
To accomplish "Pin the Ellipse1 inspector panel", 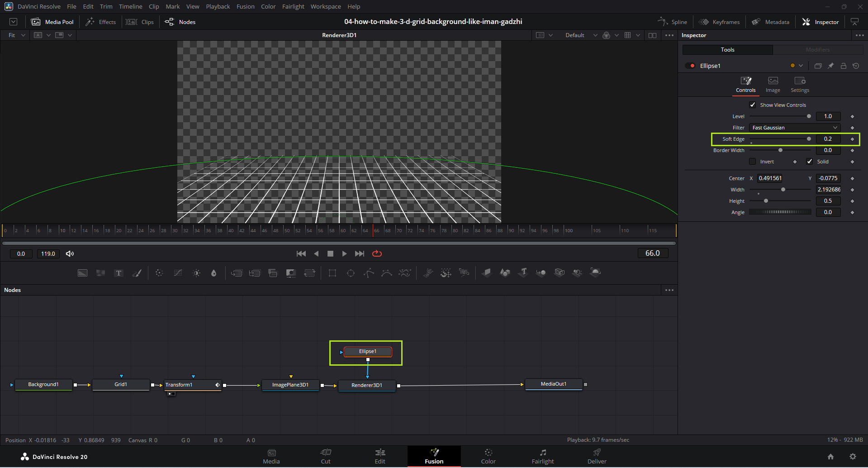I will tap(830, 66).
